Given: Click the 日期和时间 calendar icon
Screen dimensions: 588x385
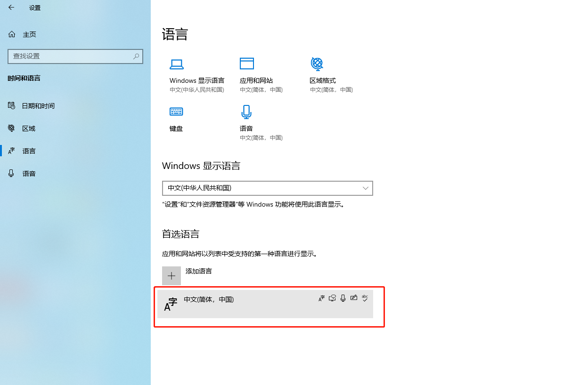Looking at the screenshot, I should click(x=12, y=105).
